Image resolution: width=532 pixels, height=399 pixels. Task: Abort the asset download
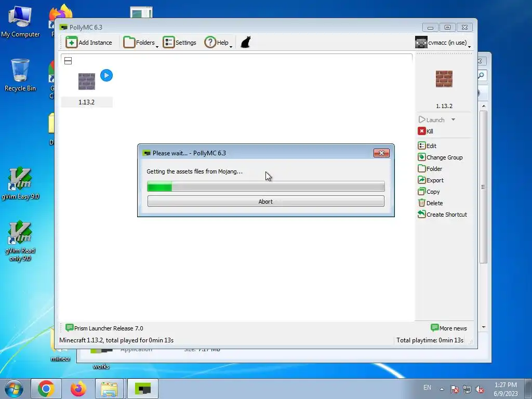[x=265, y=201]
